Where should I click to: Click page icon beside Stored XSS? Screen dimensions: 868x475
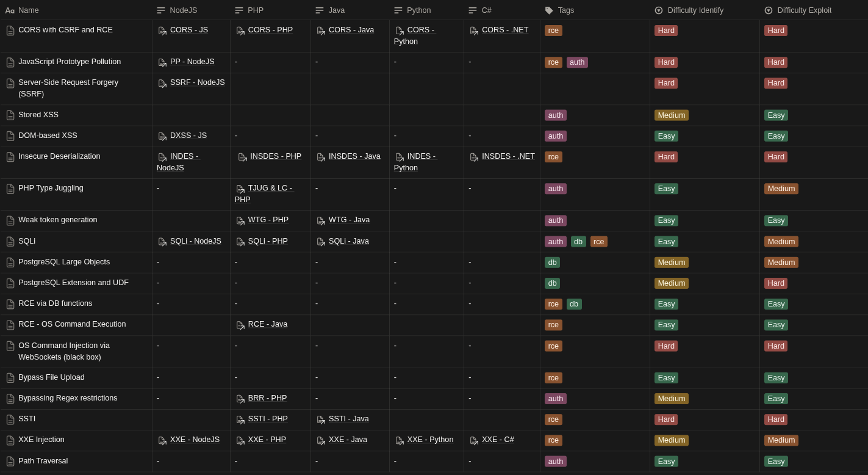click(x=10, y=115)
